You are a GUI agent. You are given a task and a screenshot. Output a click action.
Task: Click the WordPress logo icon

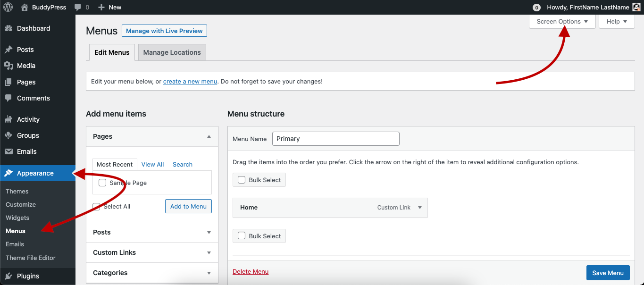(8, 7)
